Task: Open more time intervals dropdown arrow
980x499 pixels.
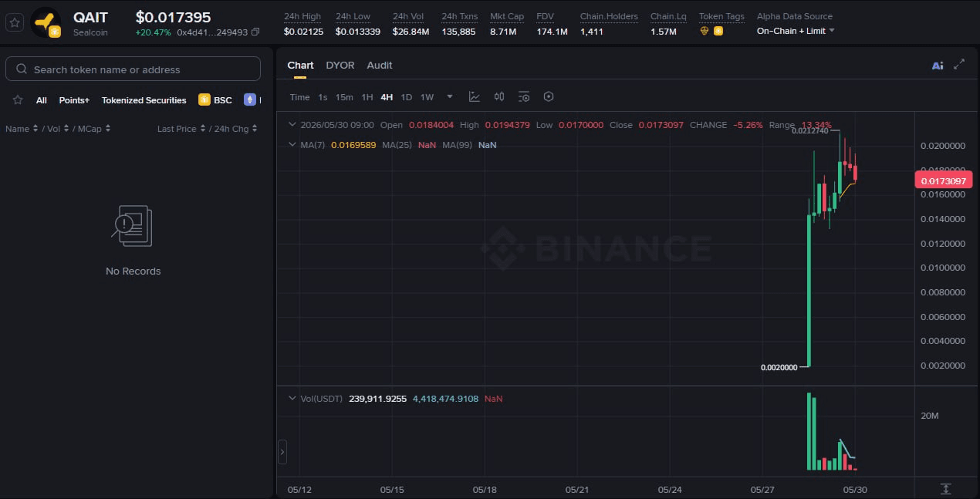Action: coord(450,97)
